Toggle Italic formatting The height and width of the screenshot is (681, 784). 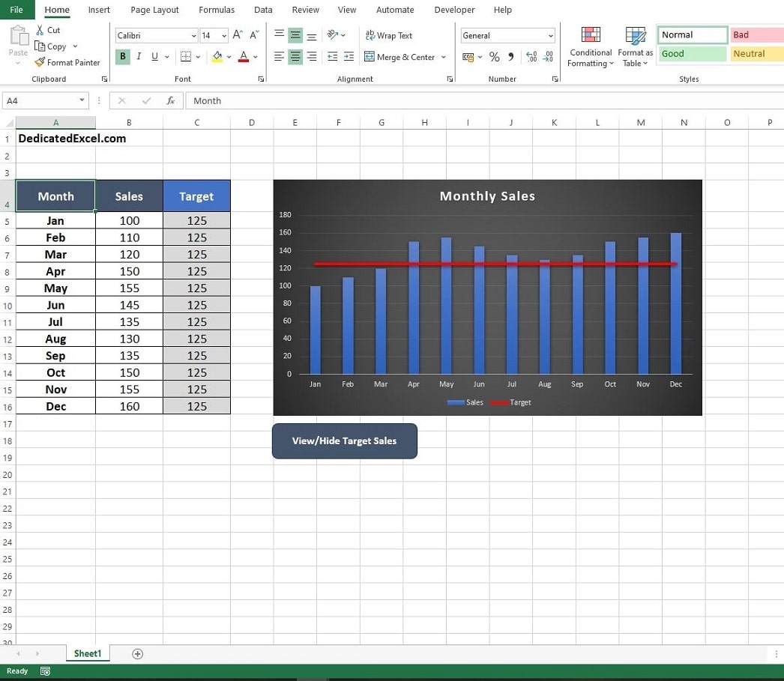point(139,56)
